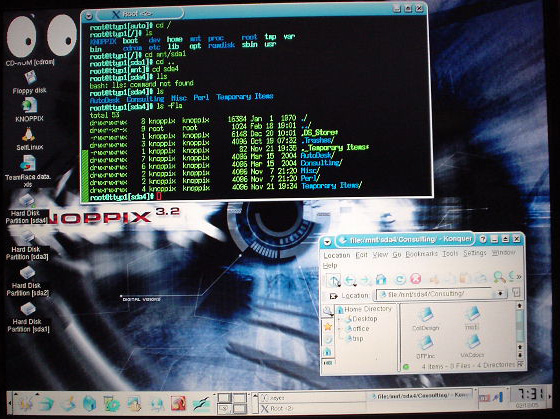Open the Bookmarks menu in Konqueror
The height and width of the screenshot is (419, 560).
tap(421, 254)
